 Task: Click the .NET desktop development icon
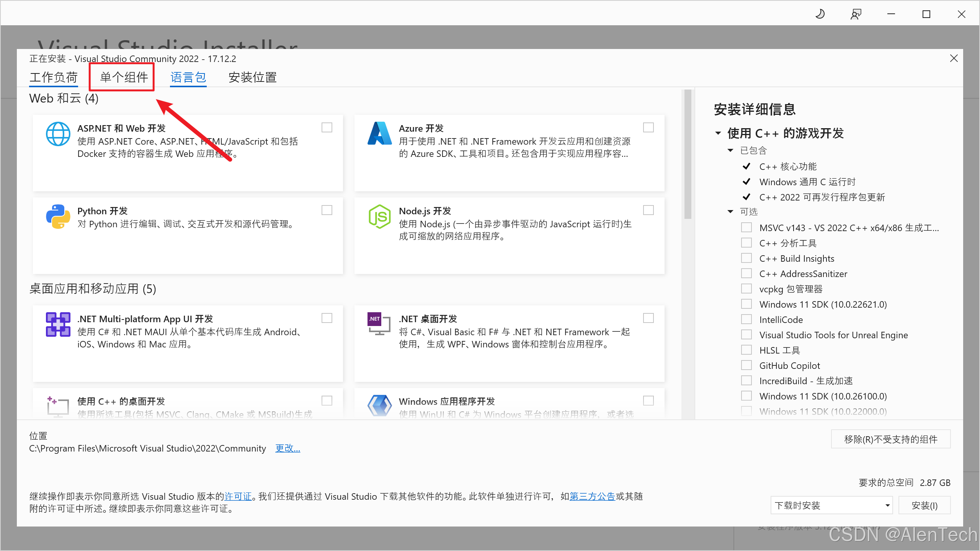click(x=379, y=324)
